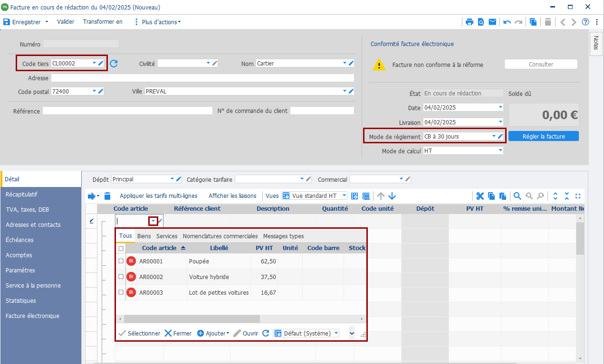This screenshot has height=364, width=604.
Task: Delete the selected line with trash icon
Action: (x=107, y=196)
